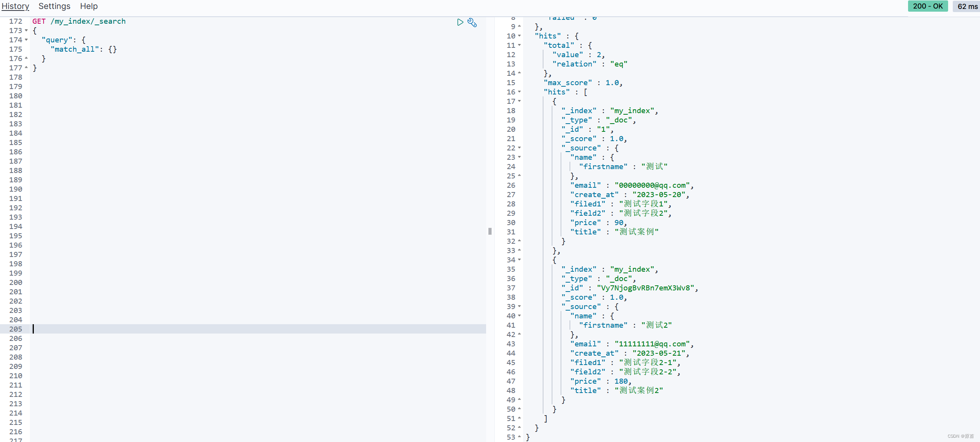Fold the closing brace arrow on line 176
Image resolution: width=980 pixels, height=442 pixels.
[26, 58]
